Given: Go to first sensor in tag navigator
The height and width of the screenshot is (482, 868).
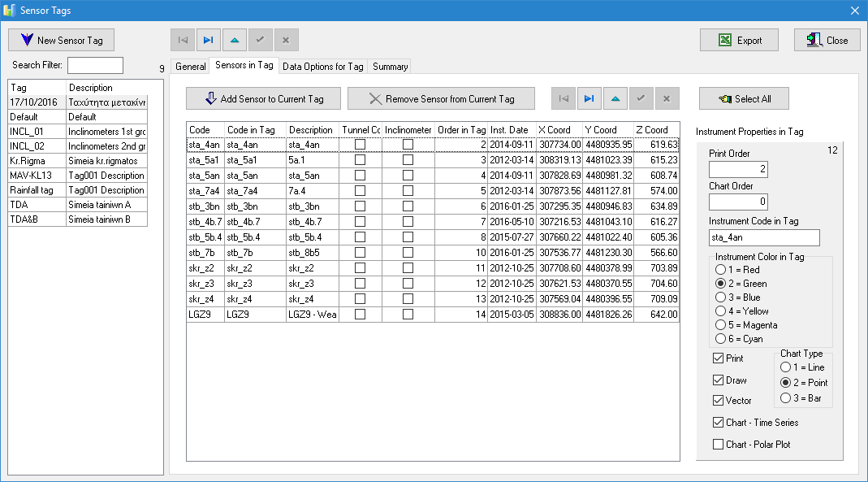Looking at the screenshot, I should click(564, 98).
